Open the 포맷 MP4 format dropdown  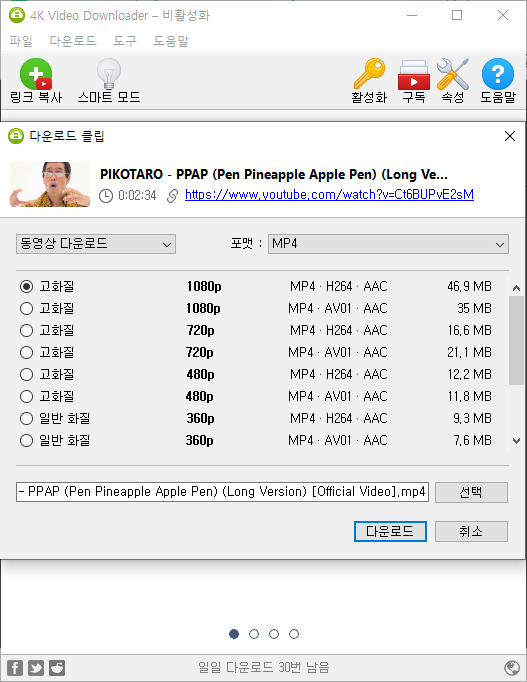[388, 244]
